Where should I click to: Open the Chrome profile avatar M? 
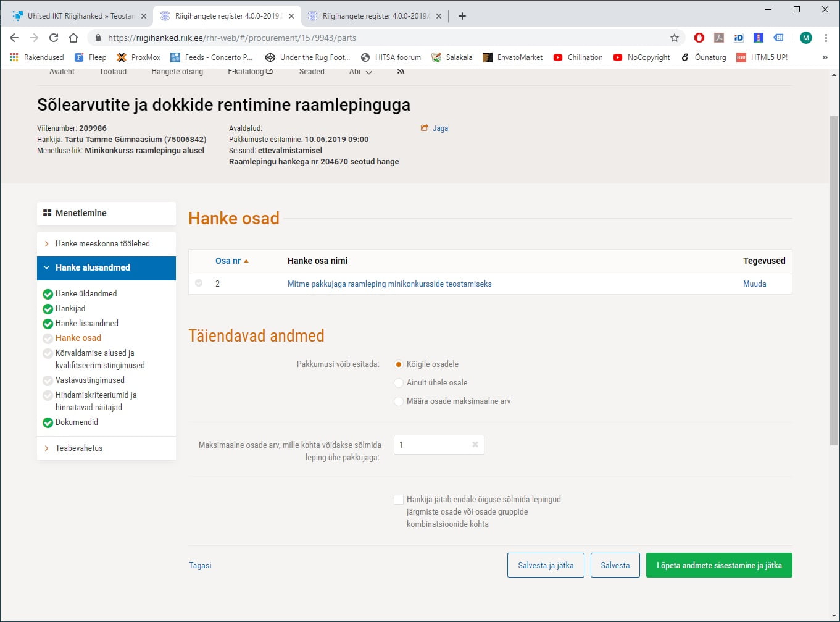point(806,38)
